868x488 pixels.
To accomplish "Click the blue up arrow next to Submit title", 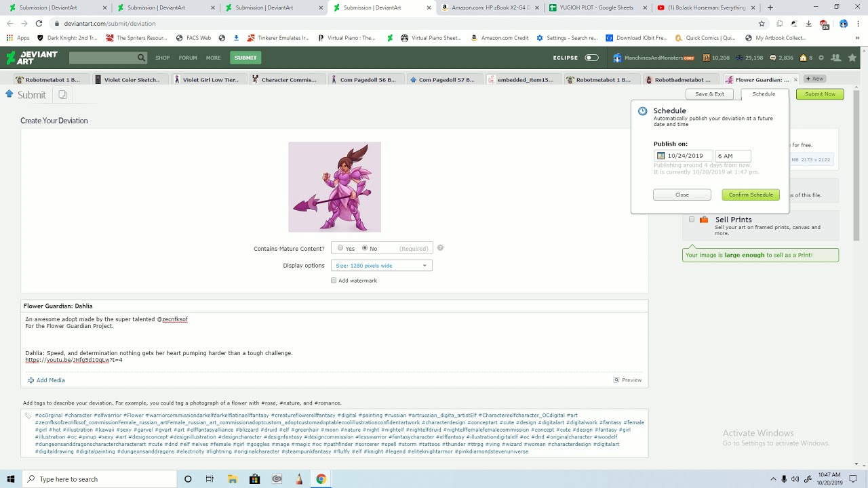I will click(x=9, y=94).
